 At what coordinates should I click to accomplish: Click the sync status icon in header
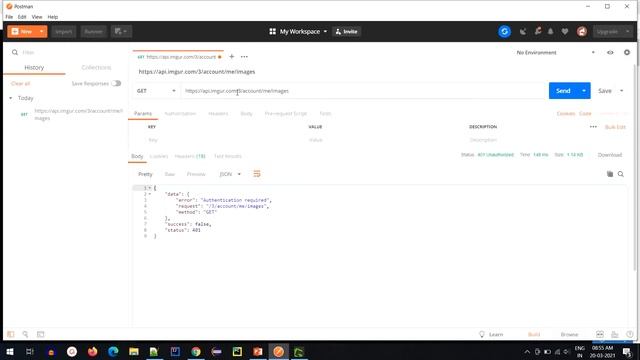coord(504,31)
